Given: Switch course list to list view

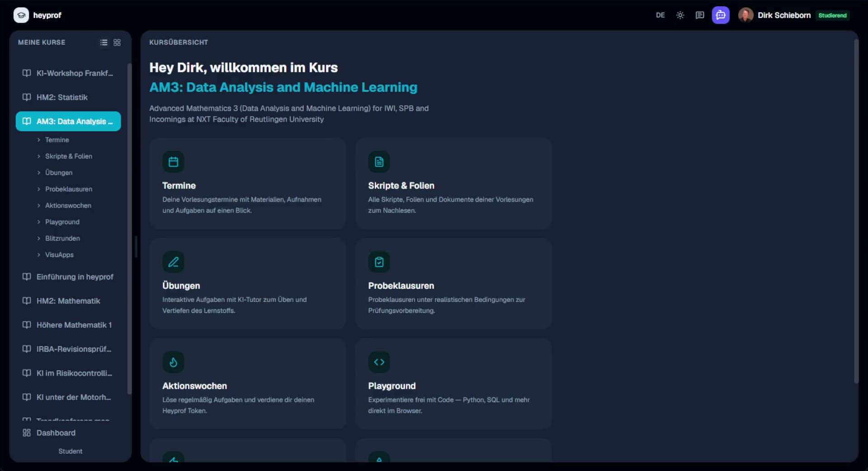Looking at the screenshot, I should click(x=104, y=42).
